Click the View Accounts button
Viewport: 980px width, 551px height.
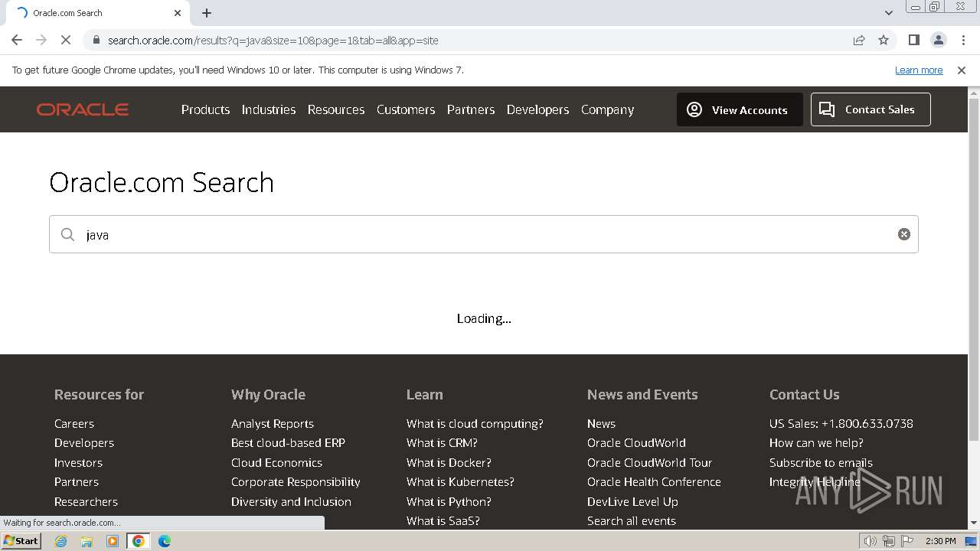pos(740,109)
